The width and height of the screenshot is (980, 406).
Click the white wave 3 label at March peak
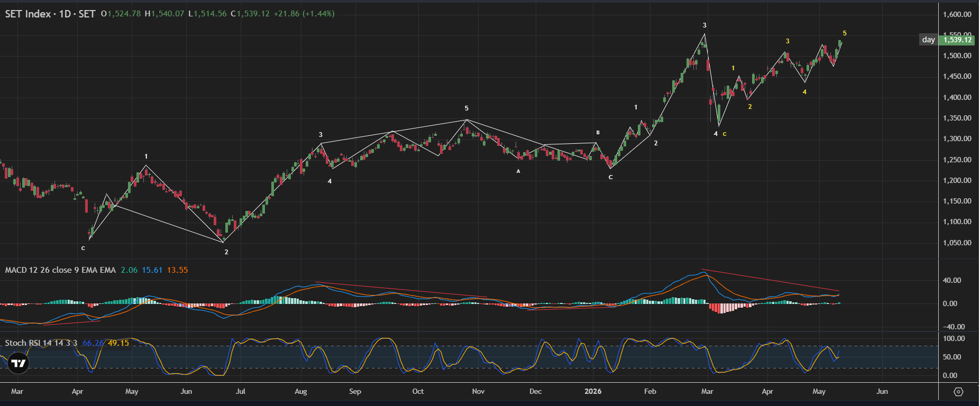point(704,25)
